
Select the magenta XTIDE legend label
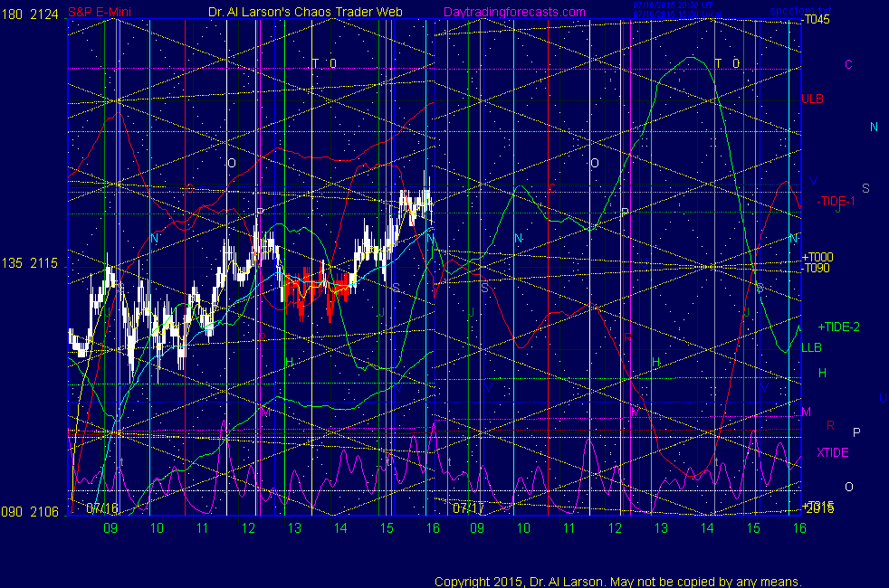832,452
